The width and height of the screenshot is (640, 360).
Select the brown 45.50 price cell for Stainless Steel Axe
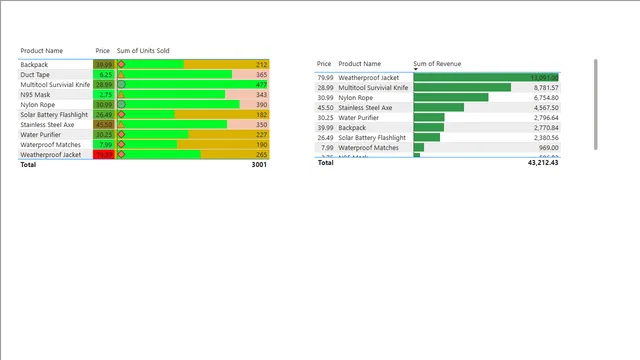(104, 124)
